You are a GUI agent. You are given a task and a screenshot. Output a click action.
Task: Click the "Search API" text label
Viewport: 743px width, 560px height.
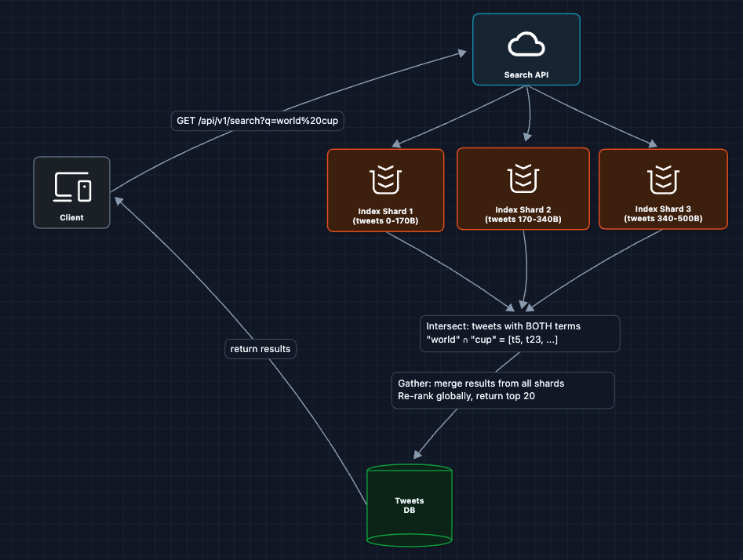pyautogui.click(x=526, y=75)
